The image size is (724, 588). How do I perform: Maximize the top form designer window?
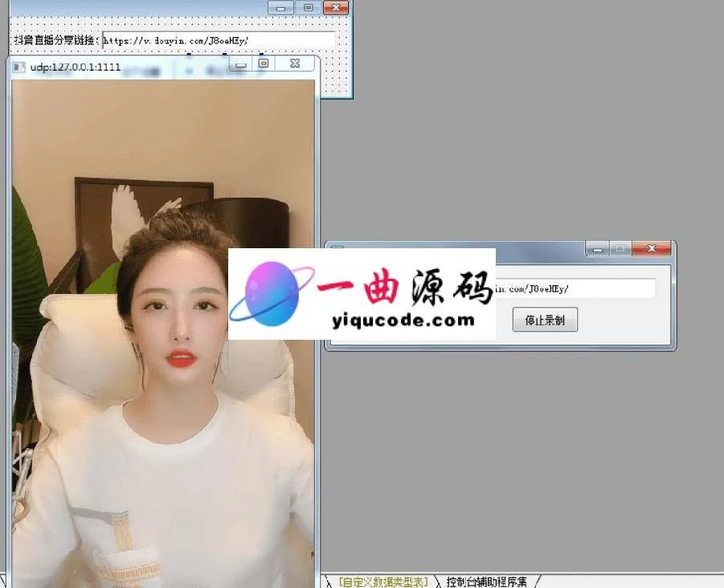(307, 7)
